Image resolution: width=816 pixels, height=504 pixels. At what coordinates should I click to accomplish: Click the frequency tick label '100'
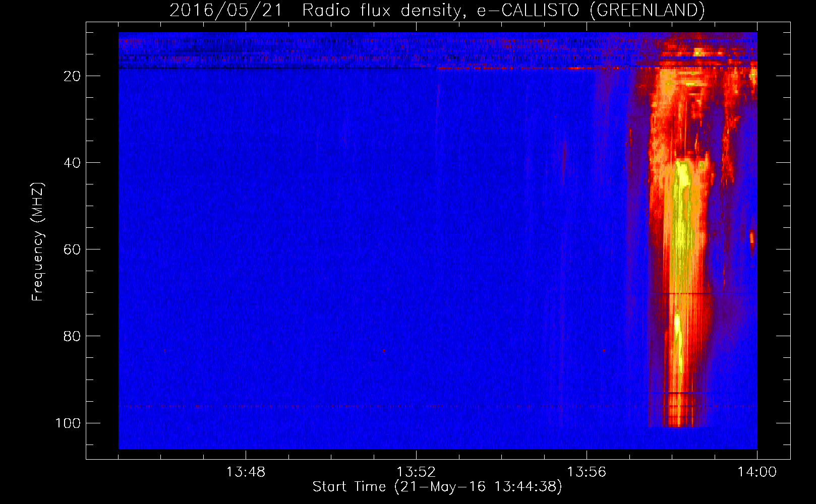[x=68, y=423]
